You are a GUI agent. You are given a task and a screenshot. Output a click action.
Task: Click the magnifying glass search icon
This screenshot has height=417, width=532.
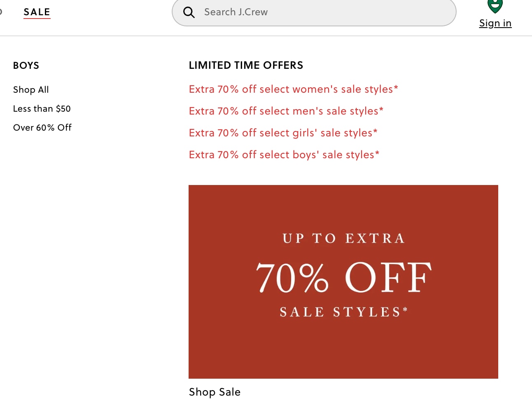[189, 12]
